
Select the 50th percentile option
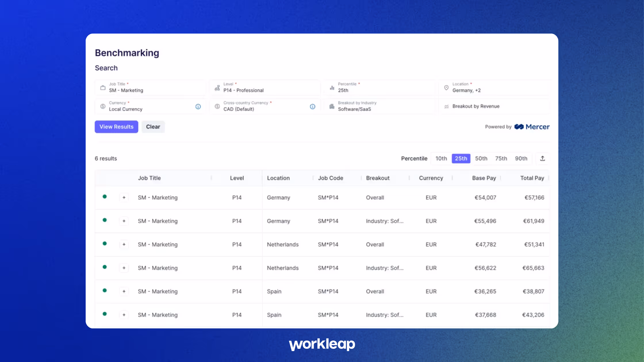click(x=481, y=158)
